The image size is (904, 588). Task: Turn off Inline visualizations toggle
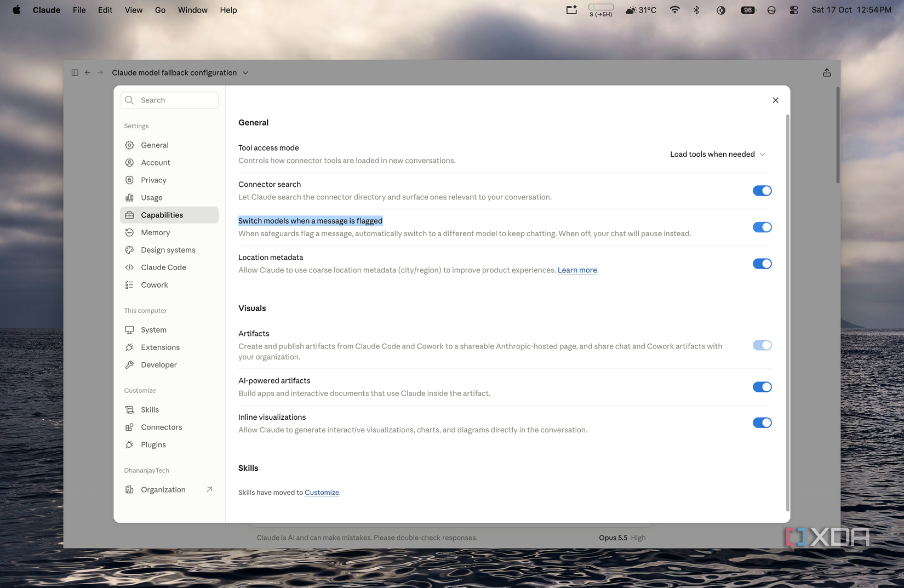[x=762, y=423]
